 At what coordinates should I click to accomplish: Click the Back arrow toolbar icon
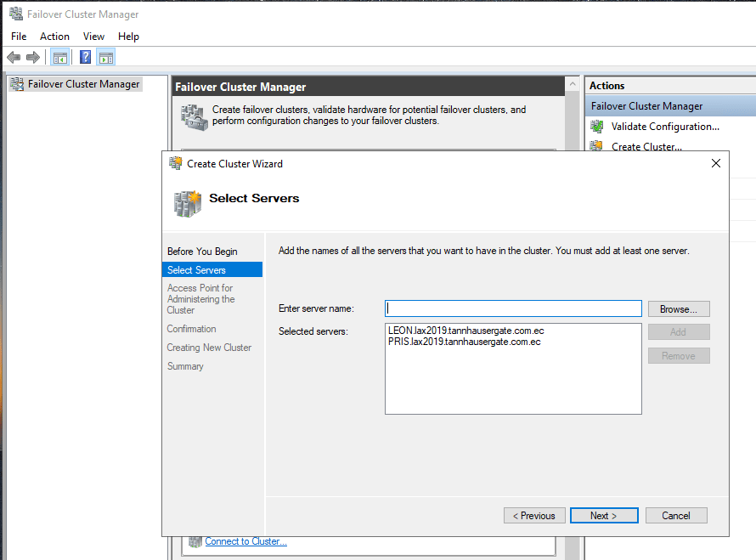(14, 57)
